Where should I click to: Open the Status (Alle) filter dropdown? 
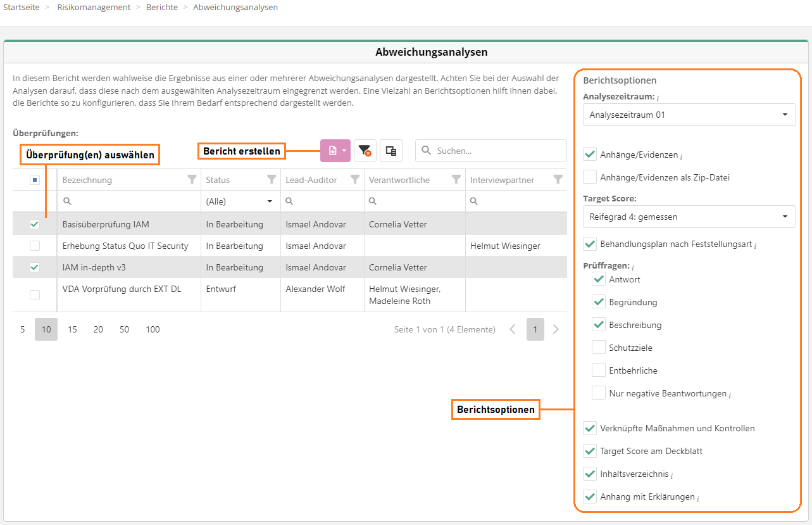point(240,201)
